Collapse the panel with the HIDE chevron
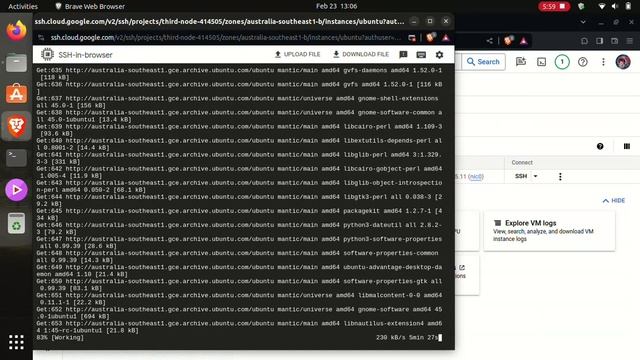Image resolution: width=640 pixels, height=360 pixels. pos(613,200)
